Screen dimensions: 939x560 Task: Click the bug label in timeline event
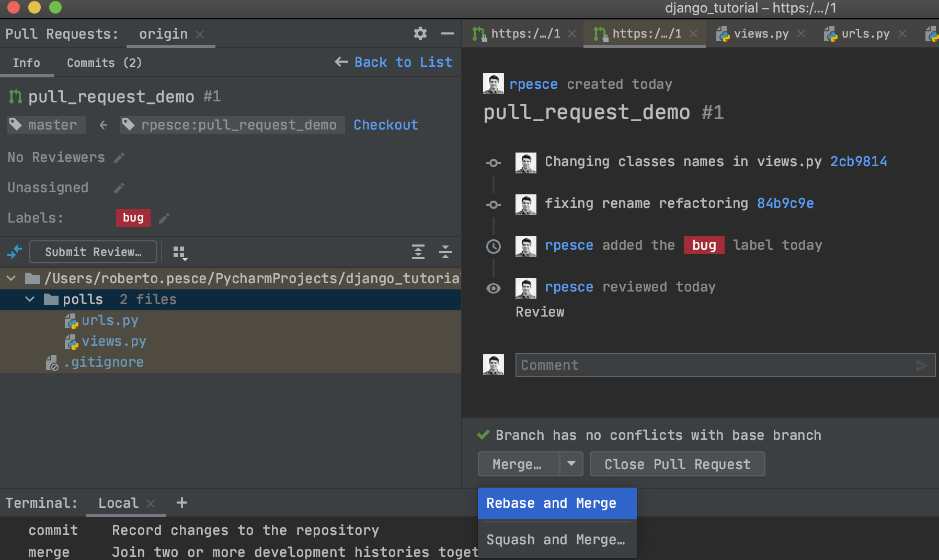[x=704, y=245]
